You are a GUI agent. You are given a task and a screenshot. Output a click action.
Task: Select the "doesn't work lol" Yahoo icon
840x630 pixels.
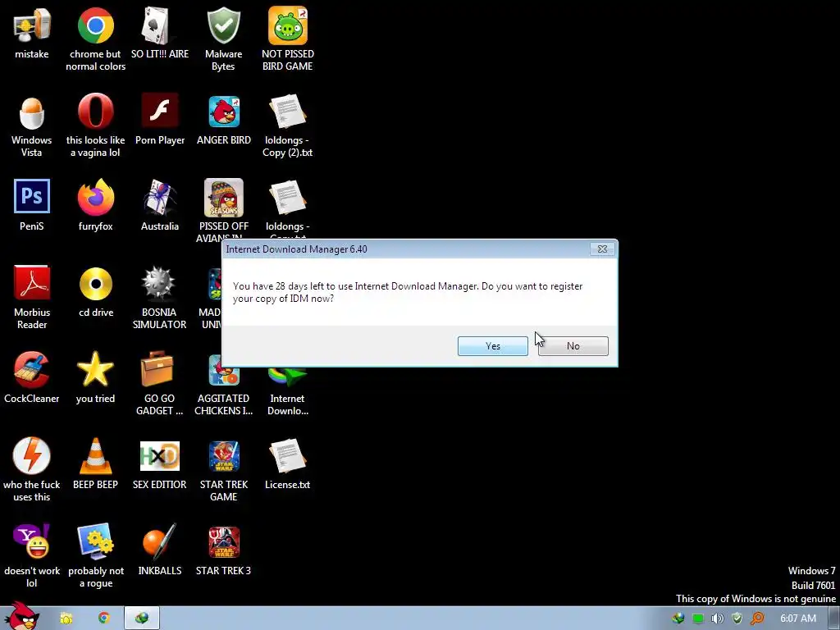[x=32, y=555]
